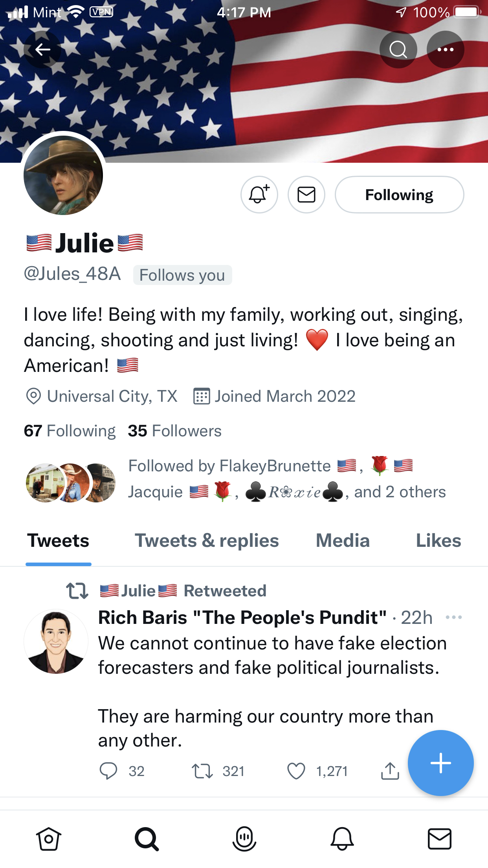The width and height of the screenshot is (488, 868).
Task: Switch to the Media tab
Action: [343, 541]
